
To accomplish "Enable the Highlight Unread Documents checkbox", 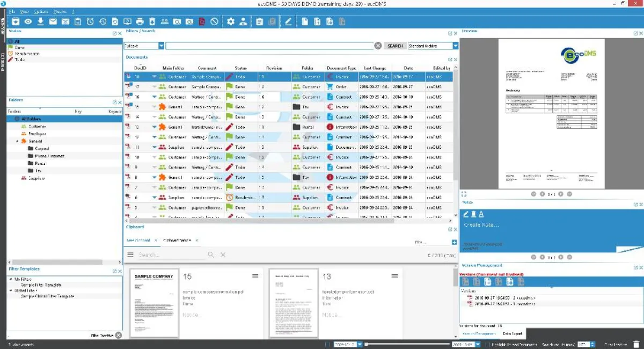I will [487, 344].
